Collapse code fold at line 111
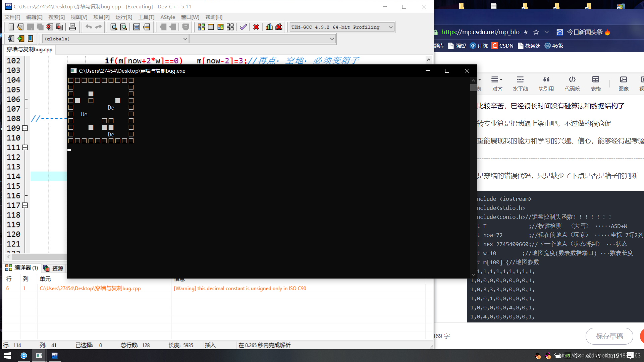 click(x=25, y=147)
